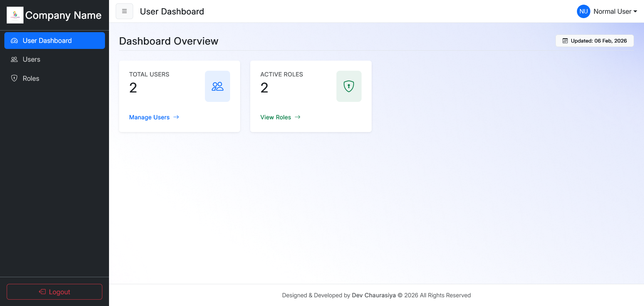This screenshot has width=644, height=306.
Task: Click the arrow next to Manage Users
Action: [x=176, y=117]
